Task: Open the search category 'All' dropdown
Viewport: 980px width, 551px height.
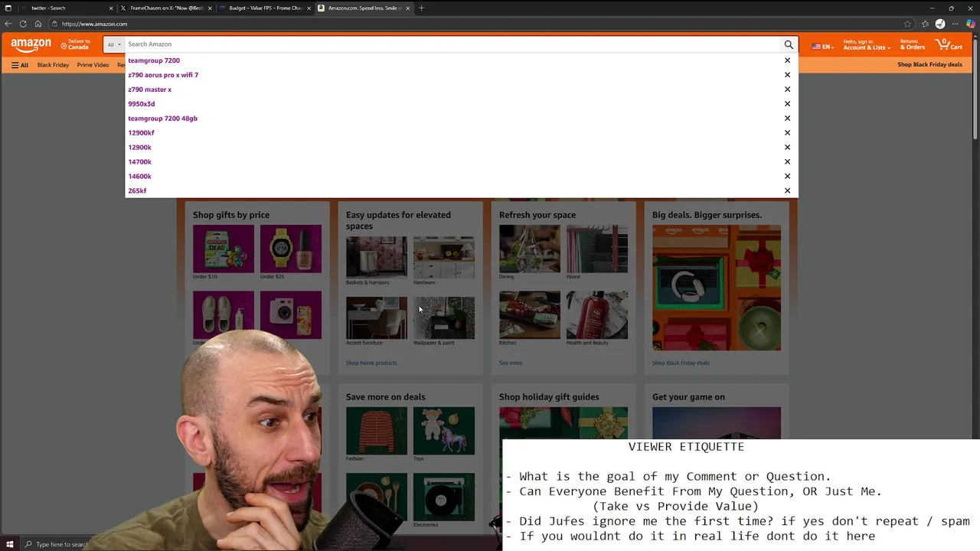Action: click(x=114, y=44)
